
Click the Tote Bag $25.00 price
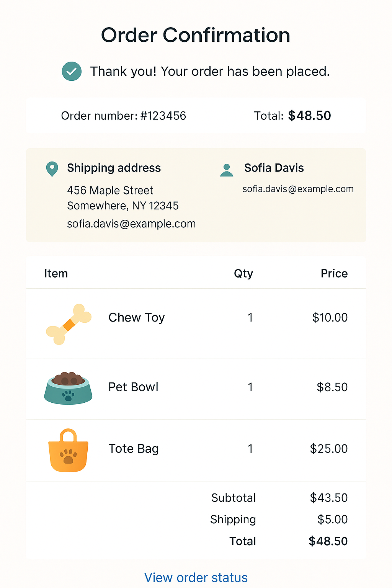pyautogui.click(x=328, y=449)
